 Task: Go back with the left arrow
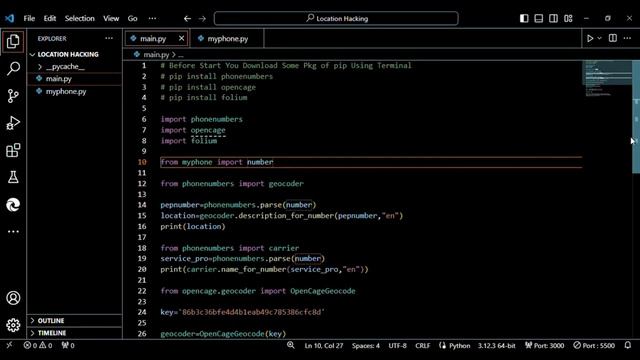coord(187,18)
